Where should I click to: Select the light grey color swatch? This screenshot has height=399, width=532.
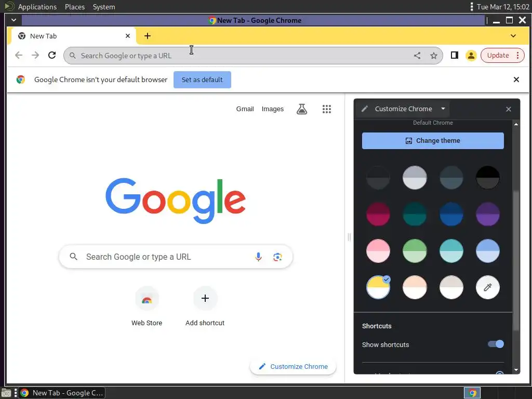pyautogui.click(x=415, y=178)
